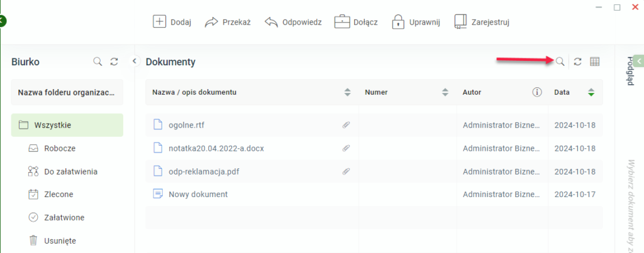Open search in Dokumenty panel

(x=560, y=62)
